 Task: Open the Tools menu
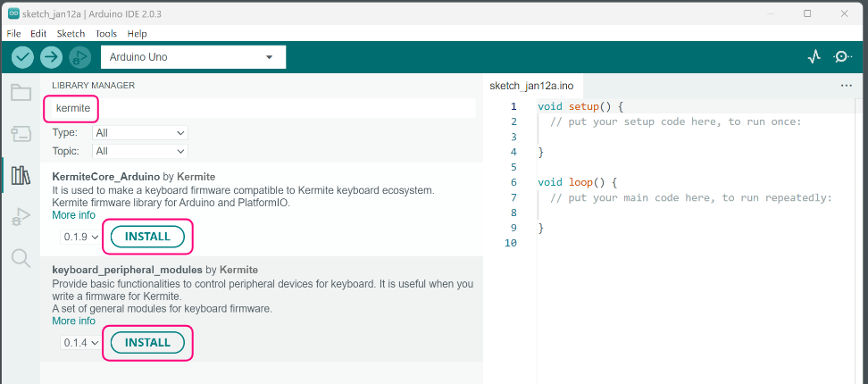[106, 33]
